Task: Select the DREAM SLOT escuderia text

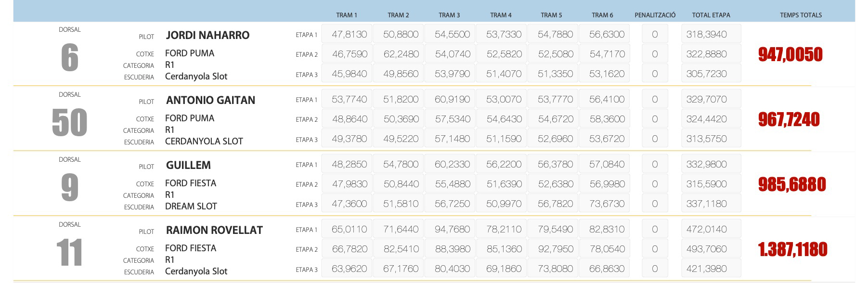Action: (191, 206)
